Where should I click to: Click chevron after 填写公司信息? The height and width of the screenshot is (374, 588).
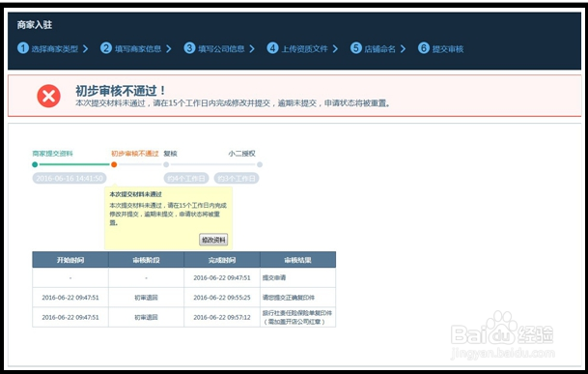(252, 49)
